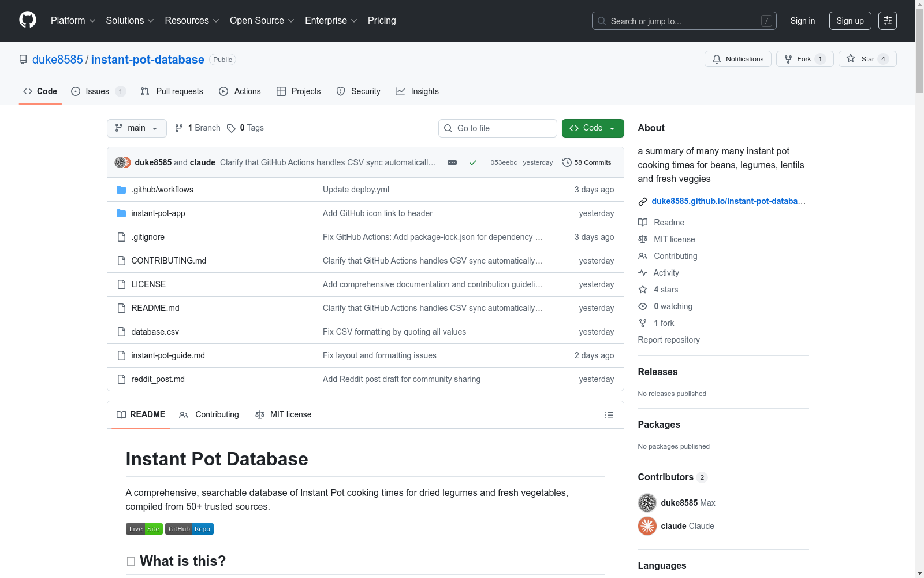Switch to the Projects tab
Screen dimensions: 924x578
pos(299,91)
